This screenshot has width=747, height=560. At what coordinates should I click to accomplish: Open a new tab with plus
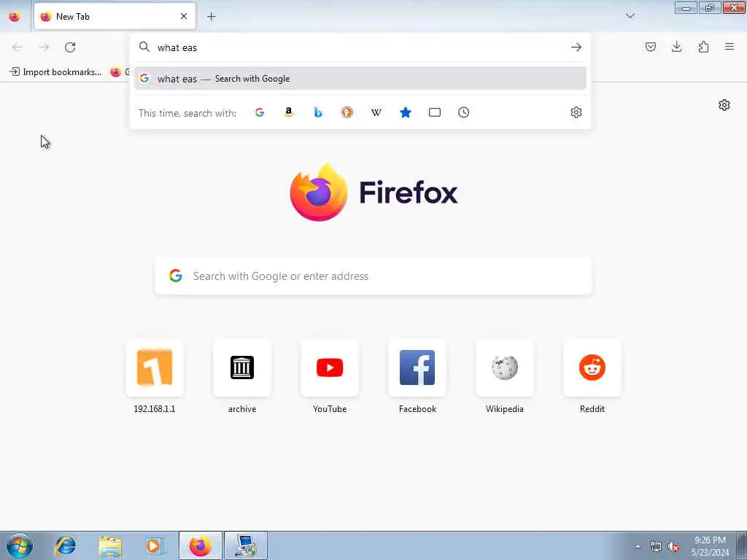211,17
